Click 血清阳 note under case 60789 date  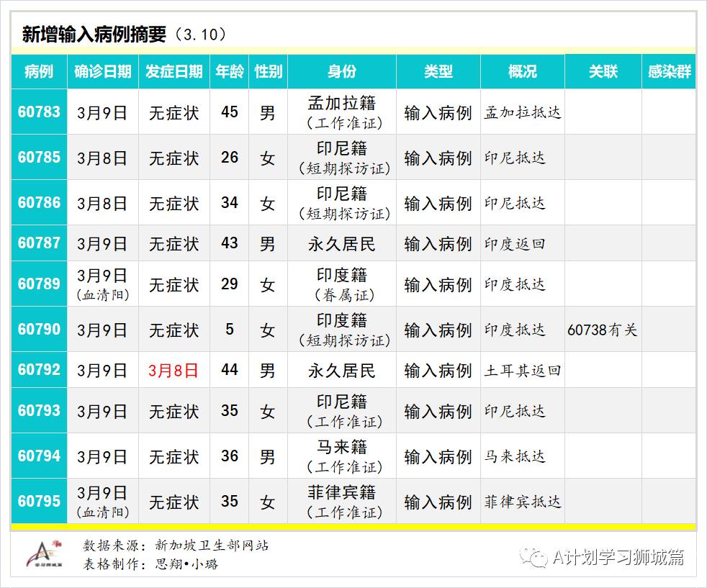(104, 294)
